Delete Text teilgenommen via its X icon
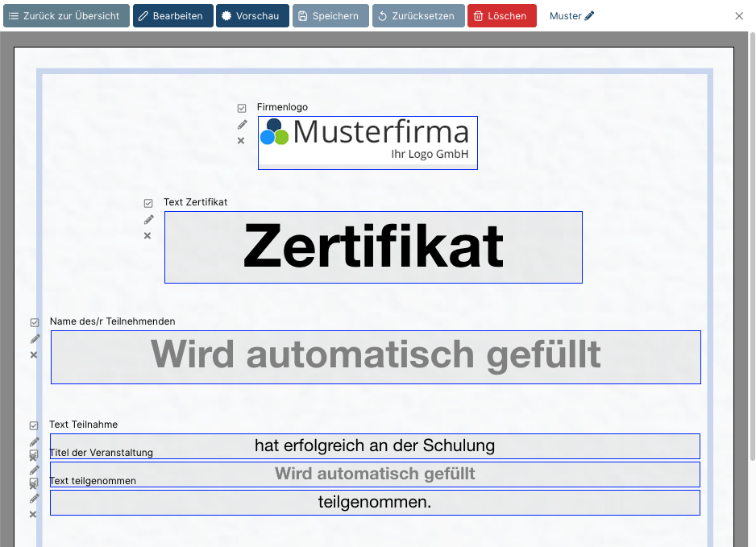The width and height of the screenshot is (756, 547). (x=34, y=513)
